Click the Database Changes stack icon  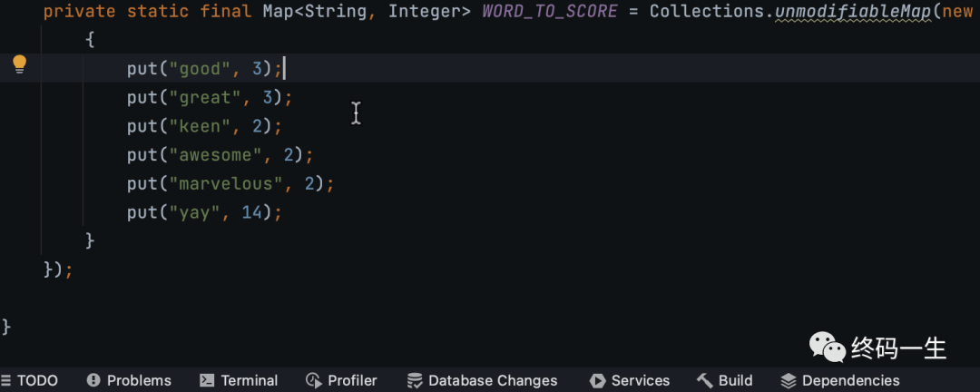[415, 380]
